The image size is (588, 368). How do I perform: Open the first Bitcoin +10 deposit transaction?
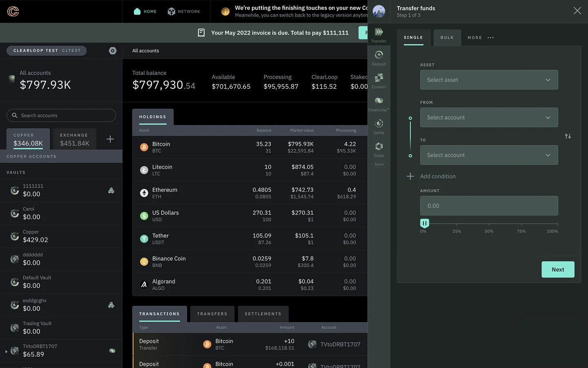tap(250, 344)
